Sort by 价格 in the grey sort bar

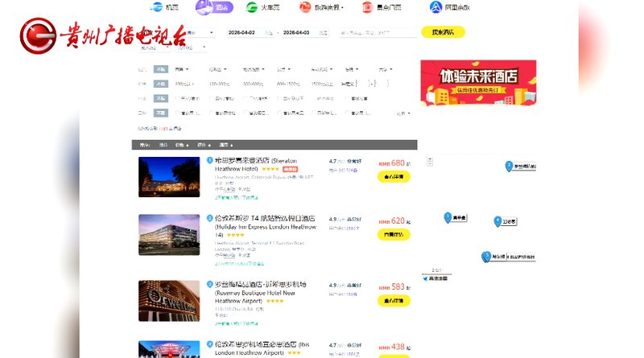click(182, 145)
